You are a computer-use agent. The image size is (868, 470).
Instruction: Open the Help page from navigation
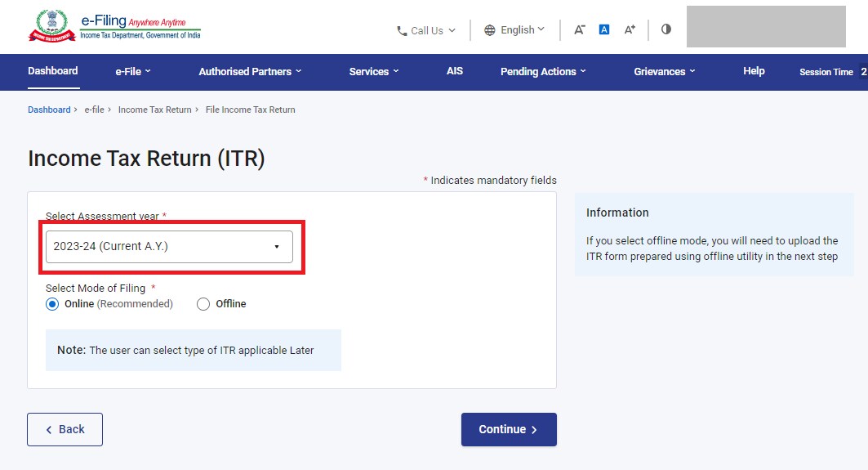754,71
